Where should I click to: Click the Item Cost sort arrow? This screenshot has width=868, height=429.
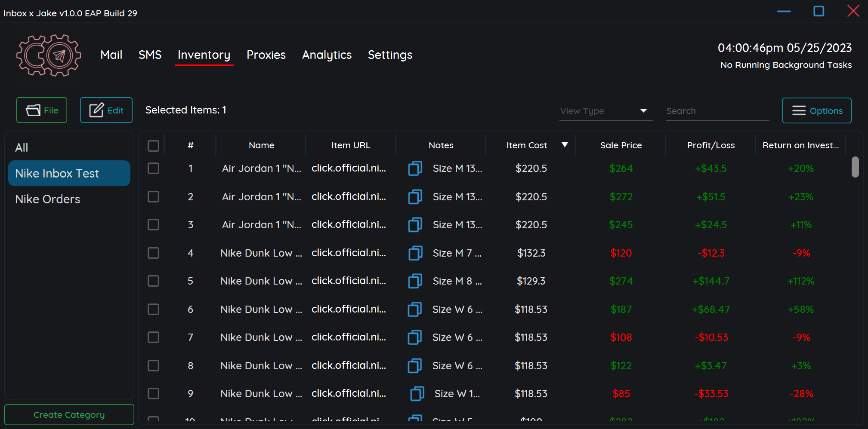click(565, 145)
